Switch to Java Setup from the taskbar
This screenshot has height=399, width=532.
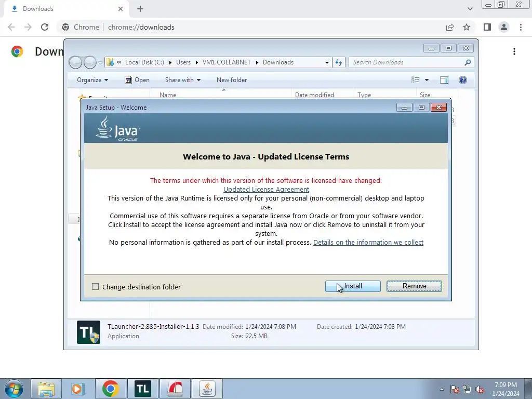207,389
